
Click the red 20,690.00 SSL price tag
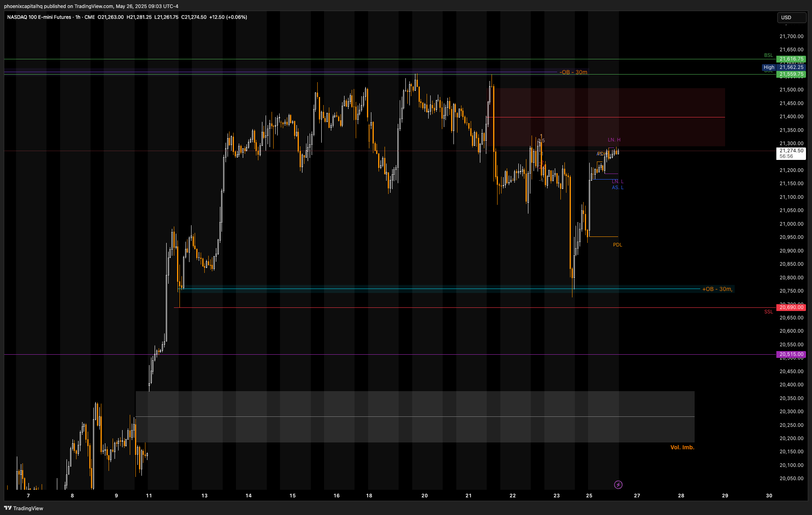791,307
